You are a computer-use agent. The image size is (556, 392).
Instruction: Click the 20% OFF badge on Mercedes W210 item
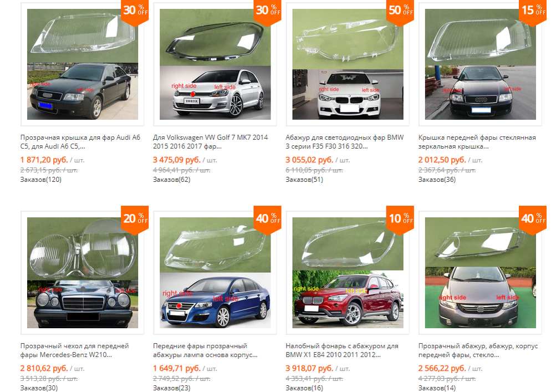pos(135,220)
